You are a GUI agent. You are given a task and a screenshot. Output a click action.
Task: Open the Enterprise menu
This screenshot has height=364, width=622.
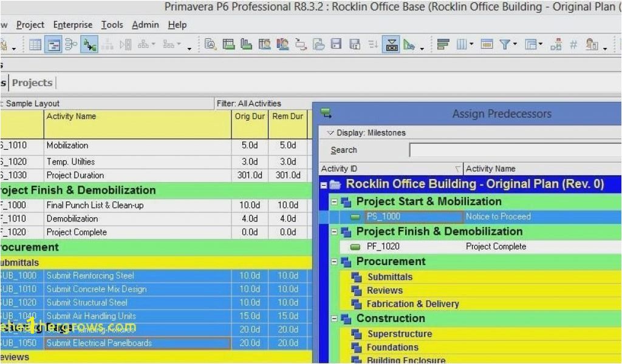tap(73, 24)
